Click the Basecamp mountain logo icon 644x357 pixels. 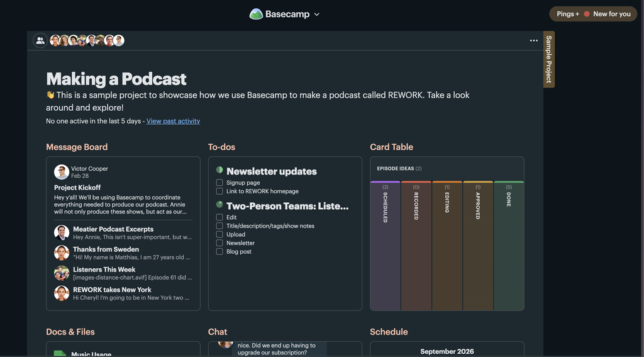[x=256, y=14]
